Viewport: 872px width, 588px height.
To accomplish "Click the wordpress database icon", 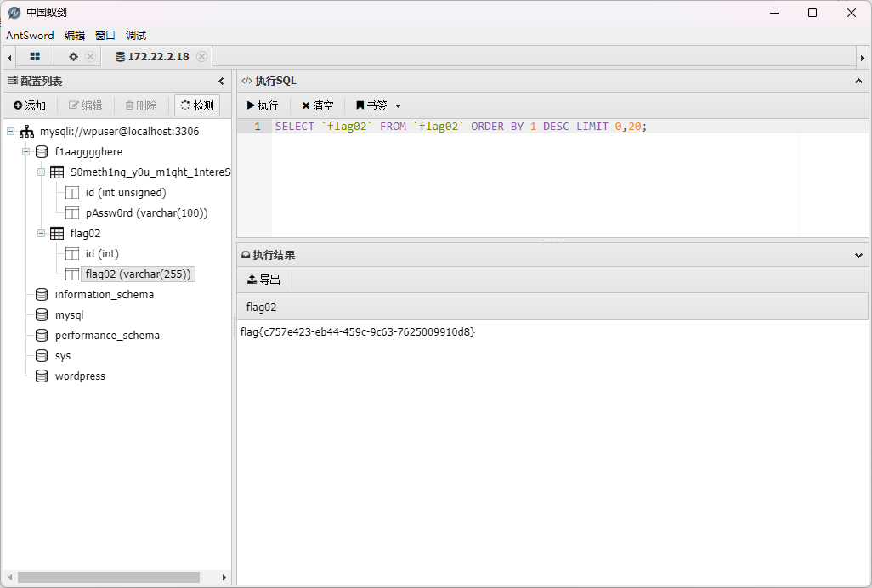I will point(42,376).
